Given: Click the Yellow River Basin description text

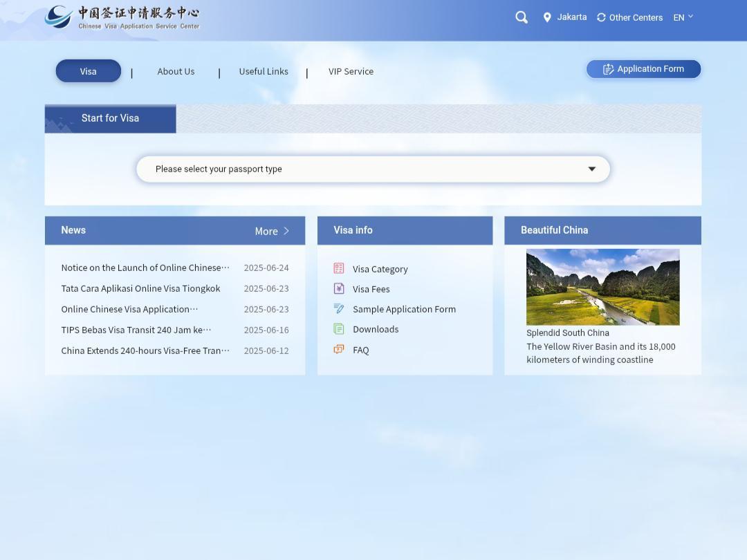Looking at the screenshot, I should click(601, 353).
